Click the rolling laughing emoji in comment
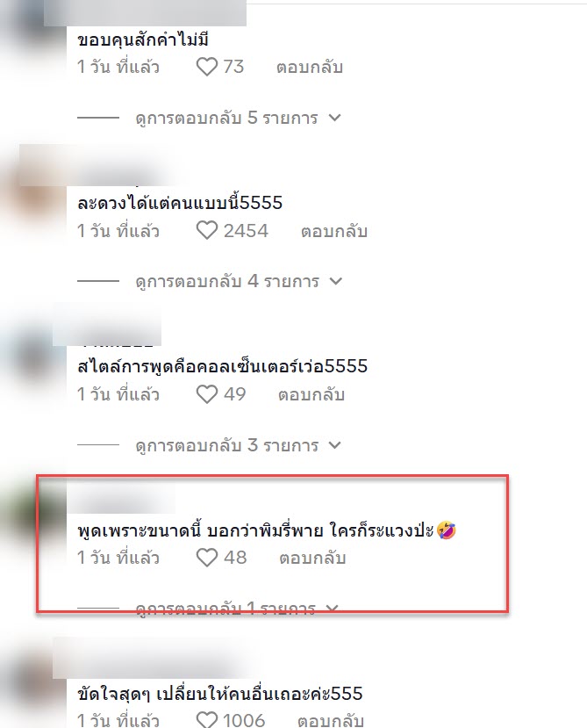 click(447, 530)
